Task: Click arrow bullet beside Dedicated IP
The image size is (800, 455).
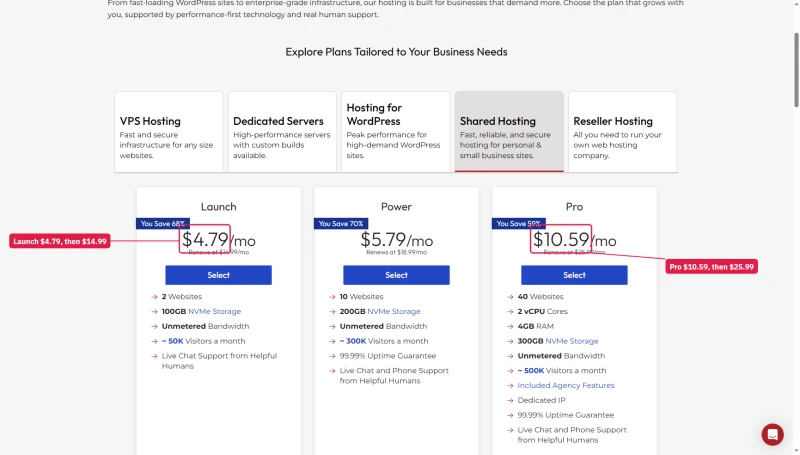Action: [x=510, y=400]
